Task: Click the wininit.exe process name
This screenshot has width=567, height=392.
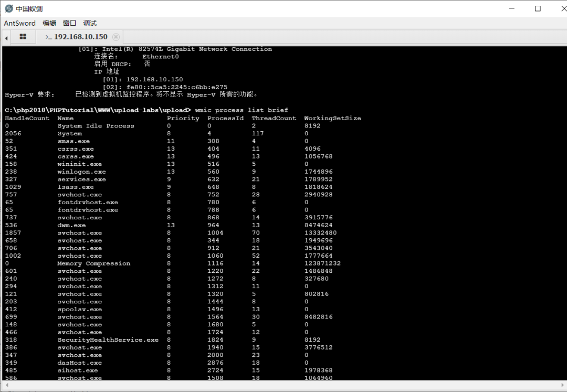Action: tap(80, 164)
